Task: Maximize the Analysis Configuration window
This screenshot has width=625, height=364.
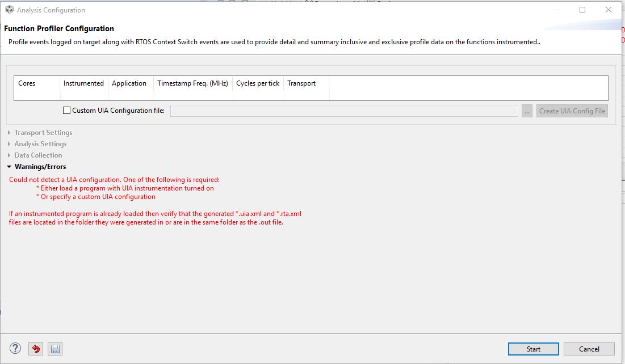Action: point(582,10)
